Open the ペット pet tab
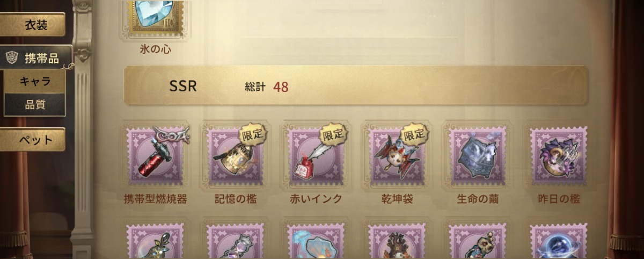 [x=35, y=140]
